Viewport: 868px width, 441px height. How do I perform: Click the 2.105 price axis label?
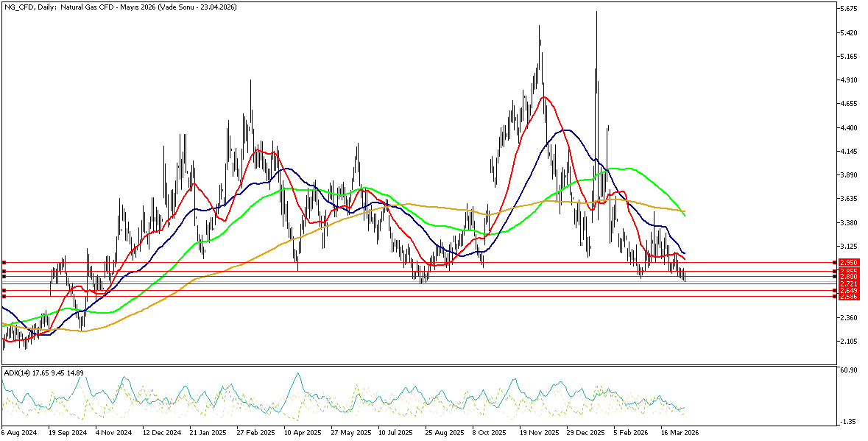click(848, 342)
